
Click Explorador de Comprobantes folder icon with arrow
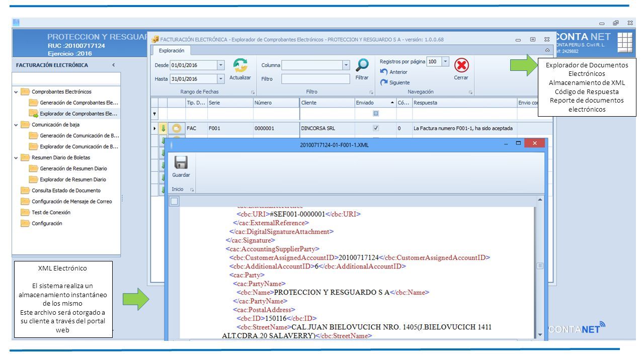coord(33,114)
